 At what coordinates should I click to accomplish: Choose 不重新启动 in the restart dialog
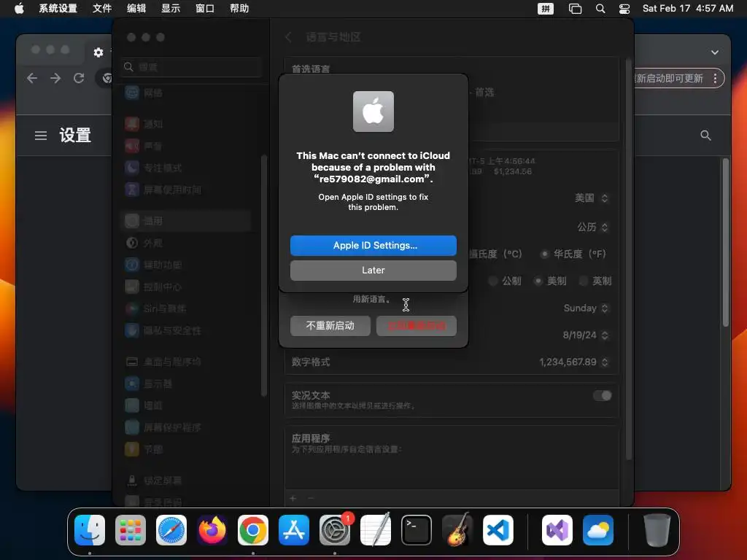coord(330,326)
